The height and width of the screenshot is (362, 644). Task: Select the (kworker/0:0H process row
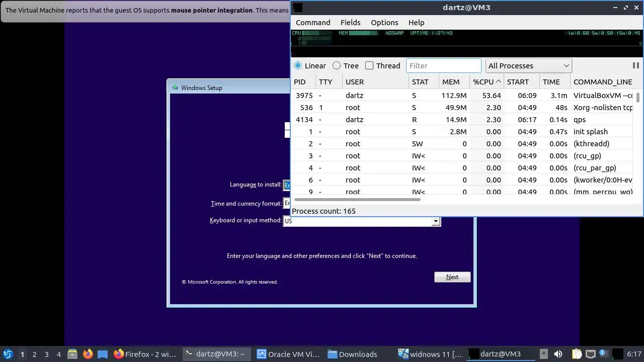463,180
